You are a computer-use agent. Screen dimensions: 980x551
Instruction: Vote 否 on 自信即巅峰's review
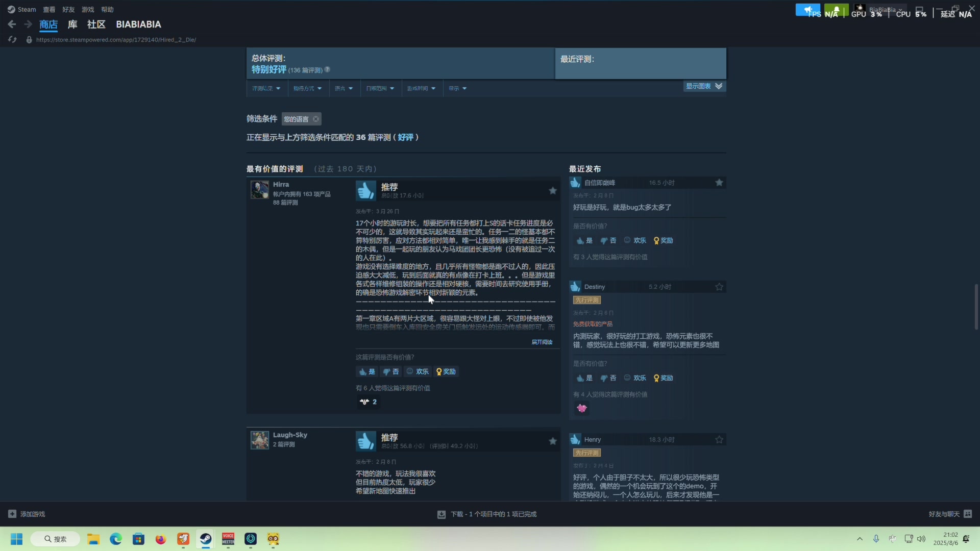(608, 240)
